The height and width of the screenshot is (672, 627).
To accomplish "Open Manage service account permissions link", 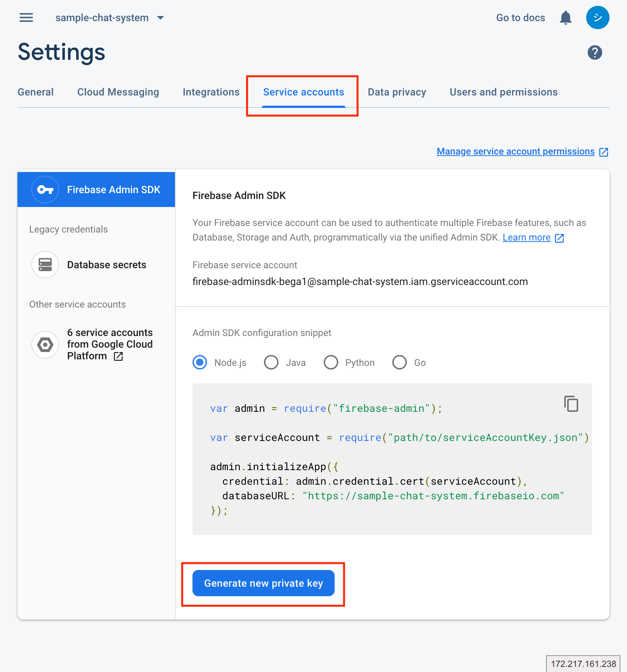I will point(515,152).
